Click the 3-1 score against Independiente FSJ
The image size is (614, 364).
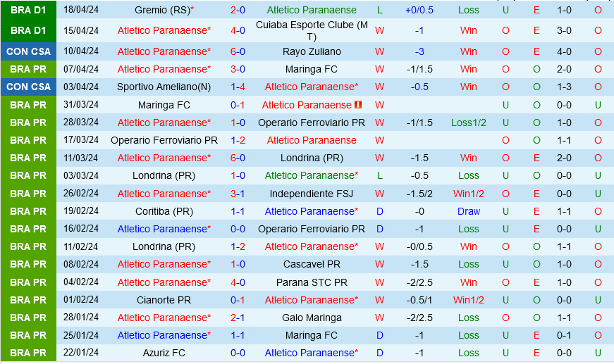point(238,194)
